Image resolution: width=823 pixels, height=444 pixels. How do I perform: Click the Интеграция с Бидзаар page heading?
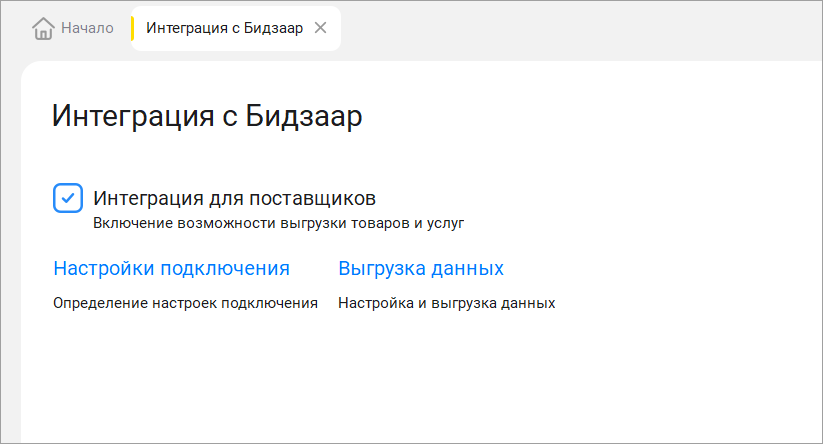tap(207, 116)
